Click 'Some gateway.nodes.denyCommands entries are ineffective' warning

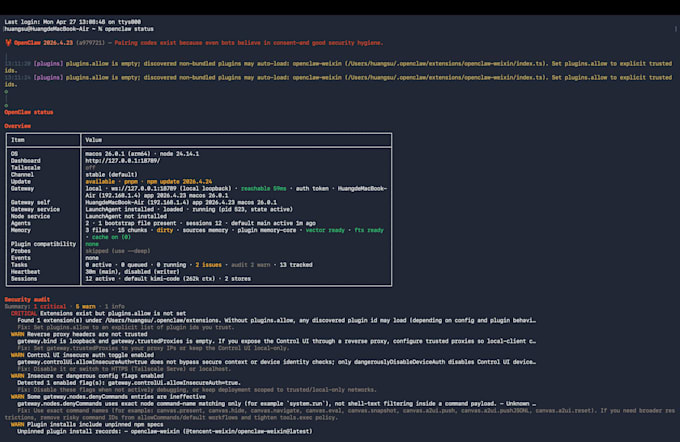pos(116,396)
